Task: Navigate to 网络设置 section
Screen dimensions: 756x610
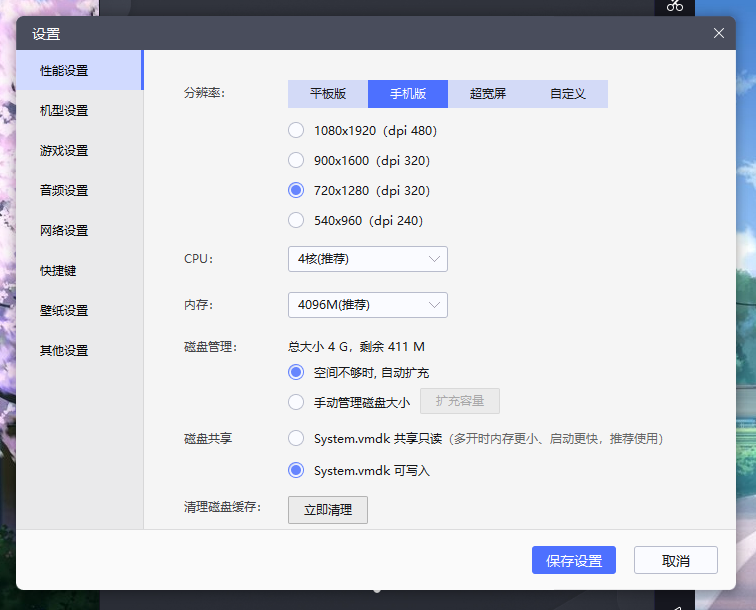Action: point(64,230)
